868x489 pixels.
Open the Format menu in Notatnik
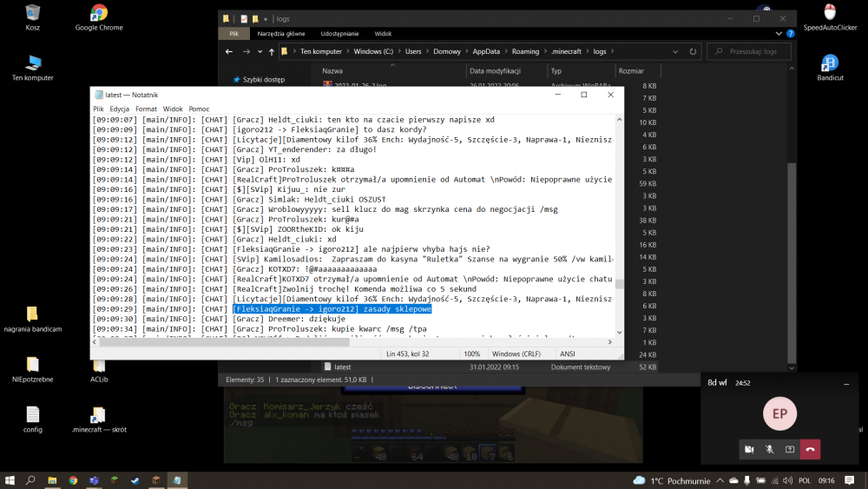[x=145, y=109]
